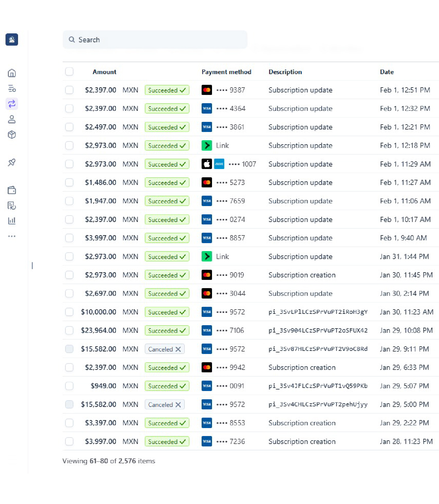Click the Apple Pay icon beside card 1007
This screenshot has height=504, width=439.
(x=207, y=164)
